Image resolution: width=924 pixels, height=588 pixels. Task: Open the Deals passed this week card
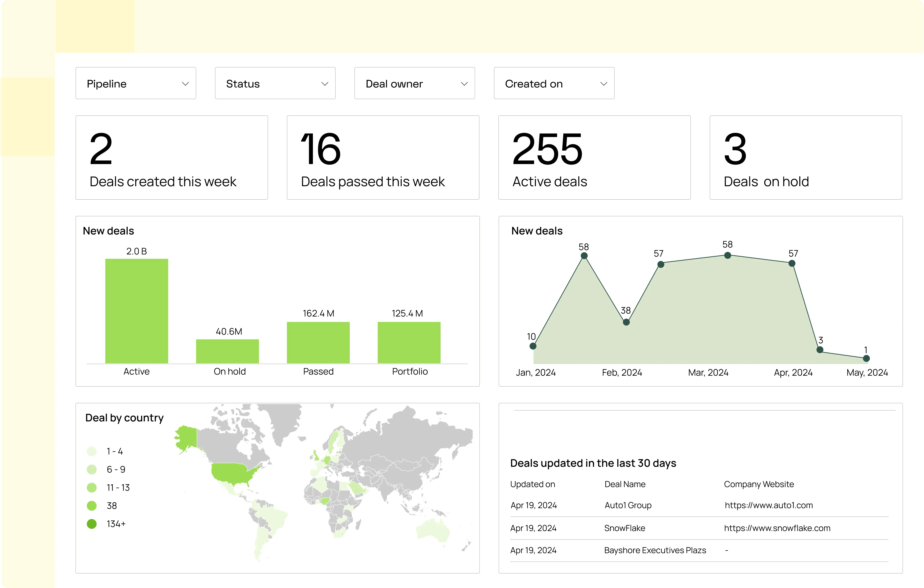[x=383, y=158]
